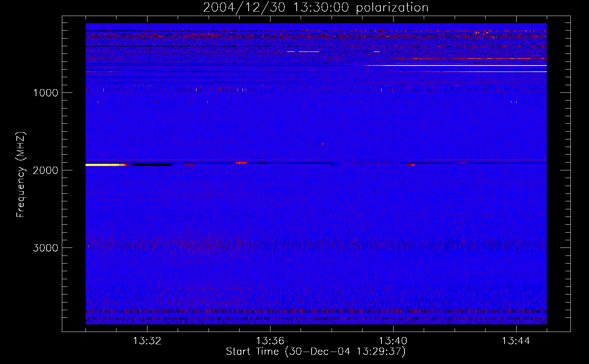Click the '13:32' time tick label
The width and height of the screenshot is (589, 364).
(x=147, y=341)
